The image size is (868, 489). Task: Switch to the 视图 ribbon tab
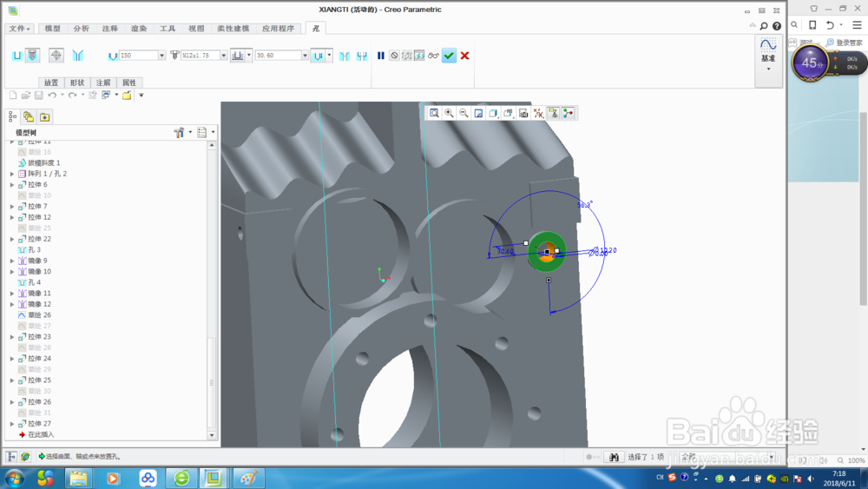(x=196, y=29)
